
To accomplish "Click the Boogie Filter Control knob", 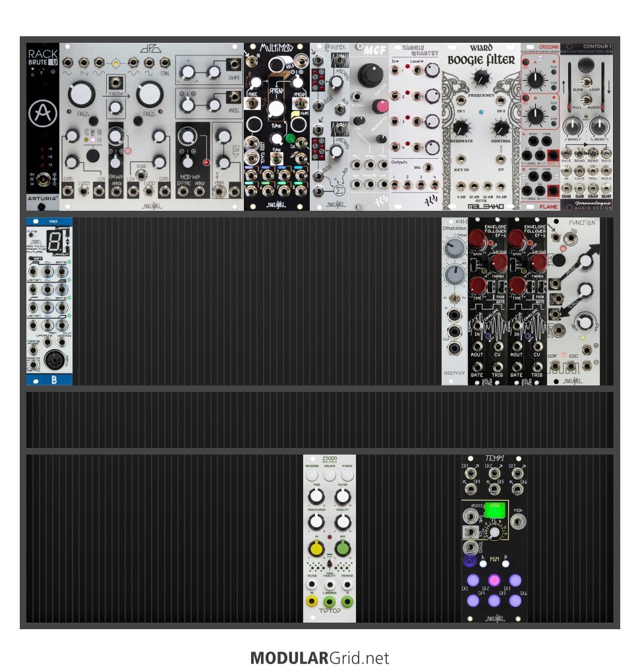I will 501,127.
